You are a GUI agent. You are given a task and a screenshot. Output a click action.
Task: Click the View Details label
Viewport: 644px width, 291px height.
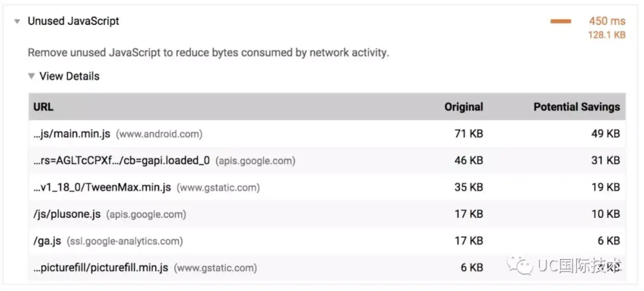pos(70,76)
